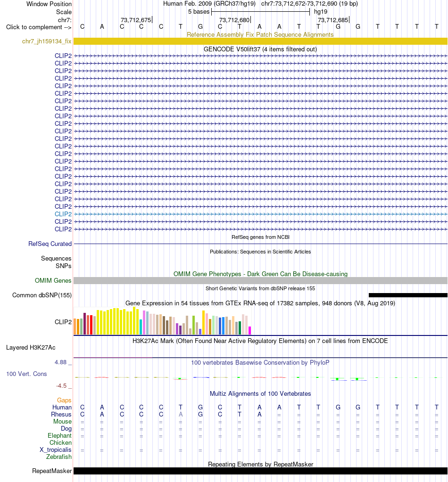
Task: Click the Dog species label
Action: (x=66, y=428)
